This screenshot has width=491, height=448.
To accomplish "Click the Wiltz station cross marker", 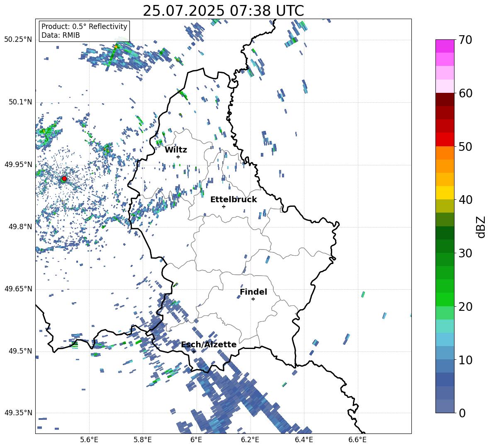I will click(178, 157).
